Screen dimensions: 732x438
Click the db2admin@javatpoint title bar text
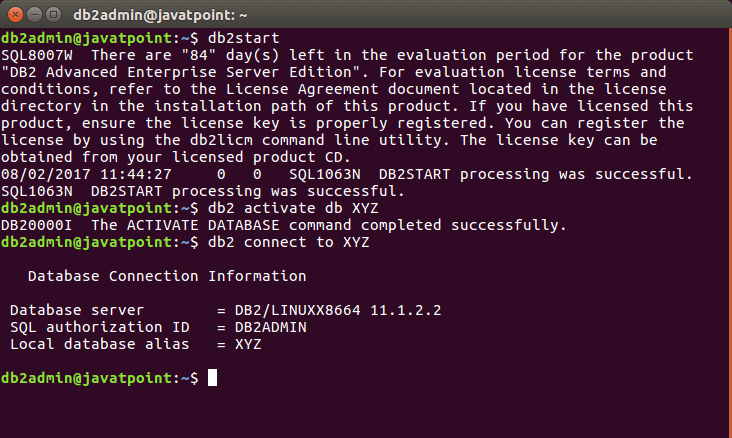pos(160,15)
